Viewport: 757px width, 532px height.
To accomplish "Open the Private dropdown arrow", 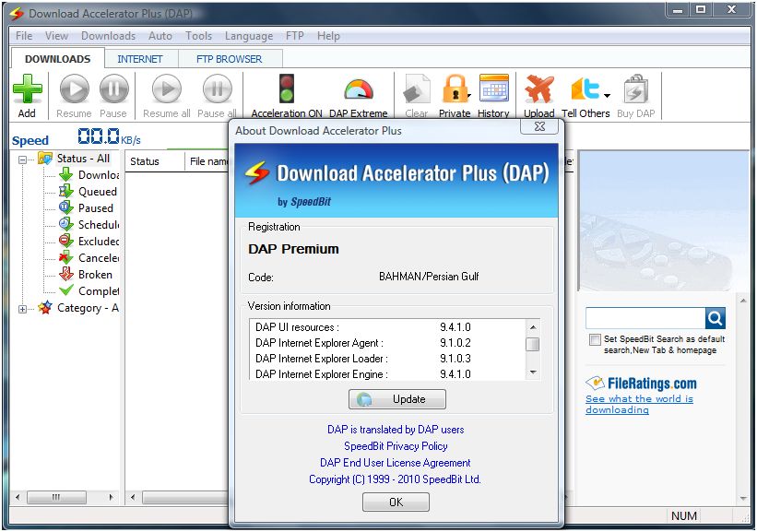I will [x=468, y=96].
